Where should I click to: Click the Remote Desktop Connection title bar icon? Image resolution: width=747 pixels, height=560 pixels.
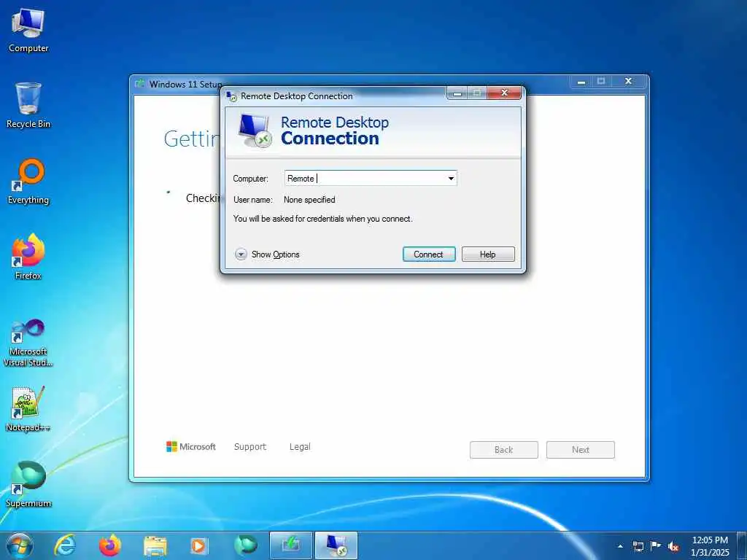pos(232,96)
